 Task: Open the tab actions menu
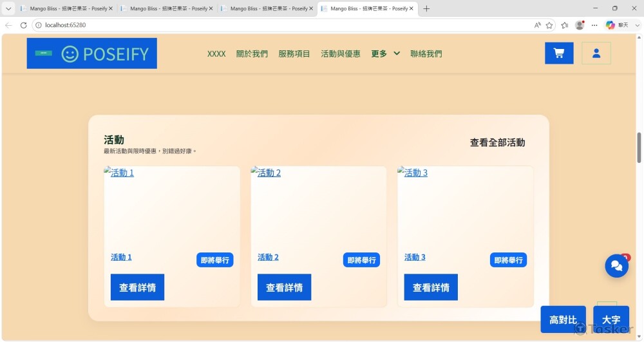[8, 8]
